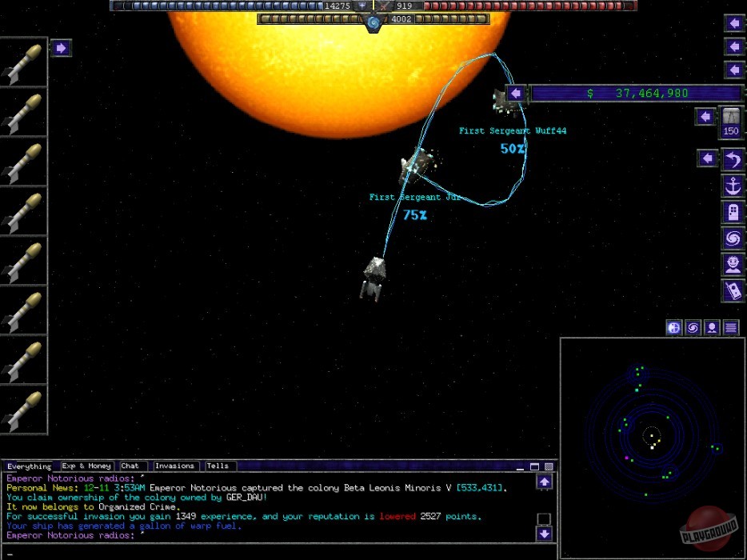Open the Tells chat tab

click(219, 466)
